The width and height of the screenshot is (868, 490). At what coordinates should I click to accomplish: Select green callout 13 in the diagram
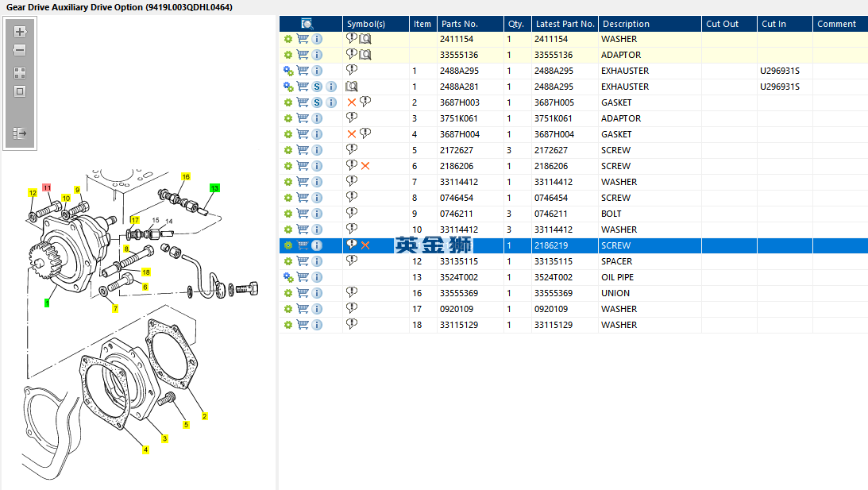[214, 188]
